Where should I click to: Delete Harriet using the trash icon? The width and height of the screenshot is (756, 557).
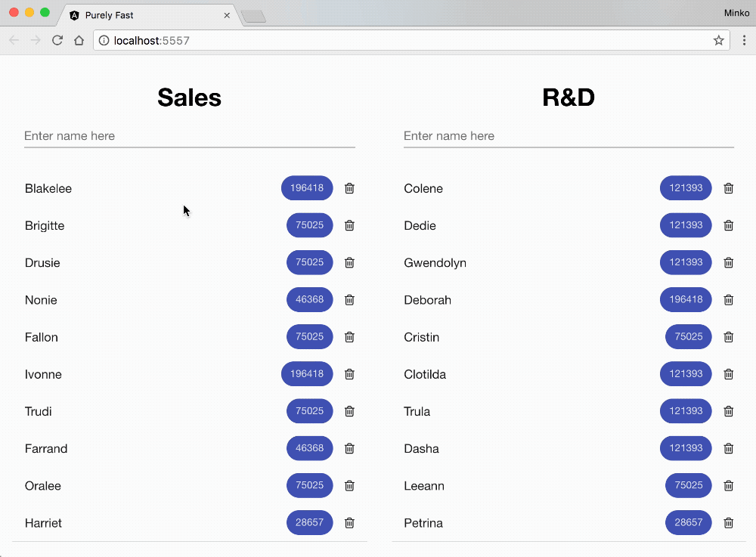pyautogui.click(x=349, y=523)
